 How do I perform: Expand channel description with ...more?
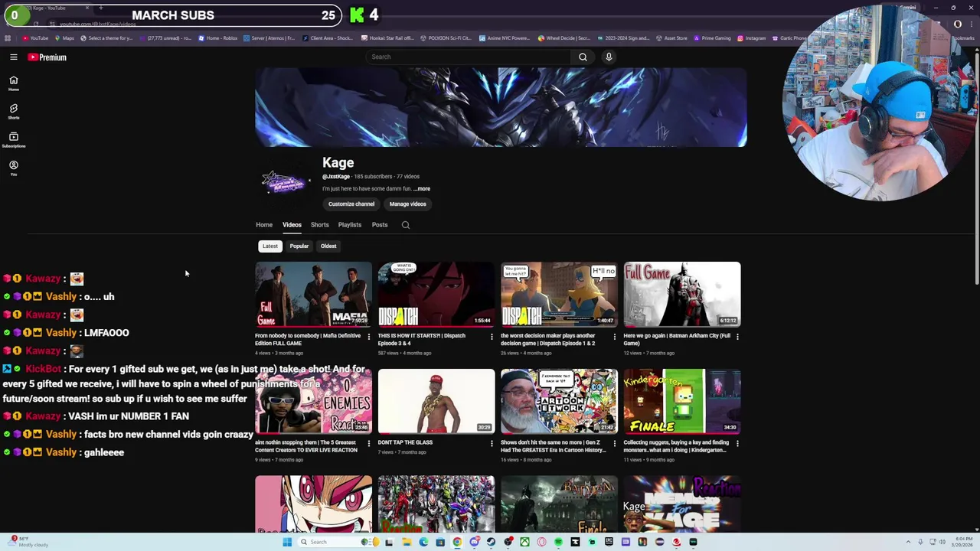coord(422,188)
